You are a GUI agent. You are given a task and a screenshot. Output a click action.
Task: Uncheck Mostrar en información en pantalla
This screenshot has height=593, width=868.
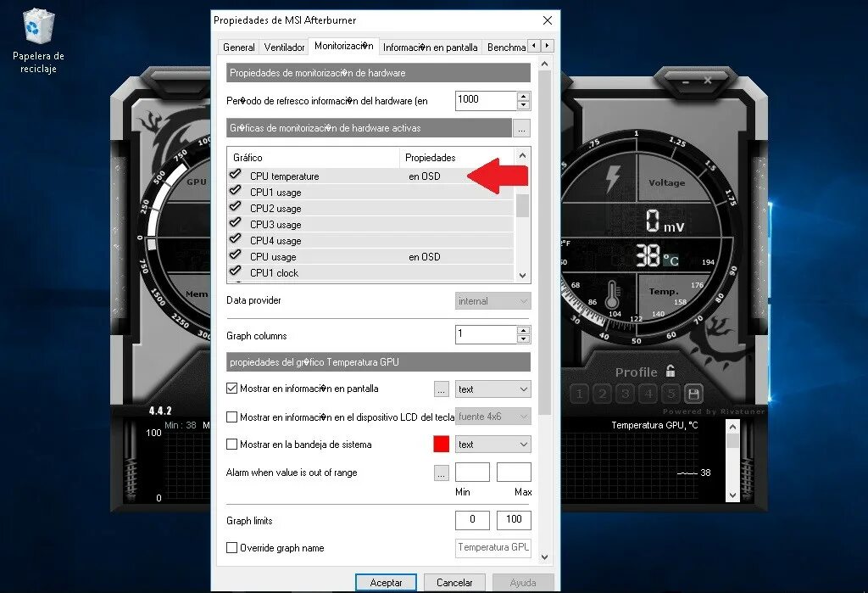232,389
